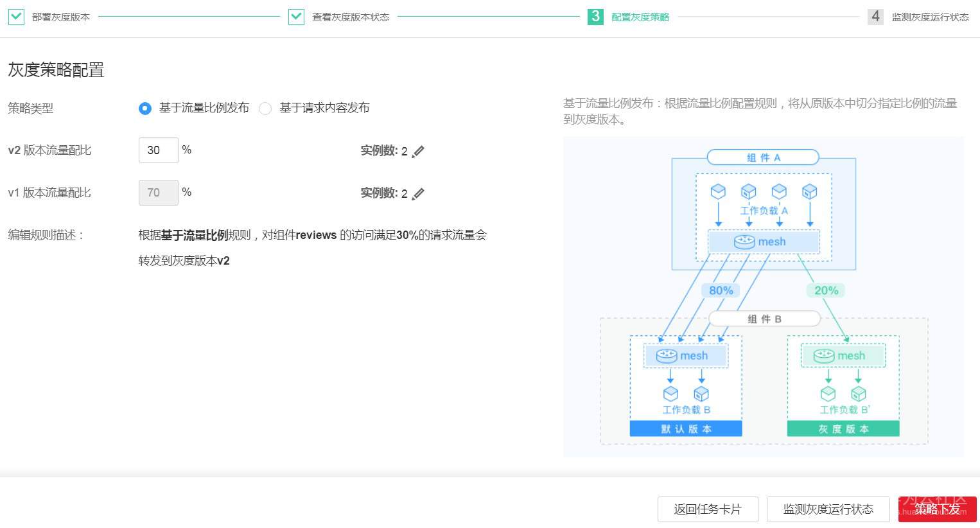Image resolution: width=980 pixels, height=528 pixels.
Task: Select 基于流量比例发布 radio option
Action: 145,108
